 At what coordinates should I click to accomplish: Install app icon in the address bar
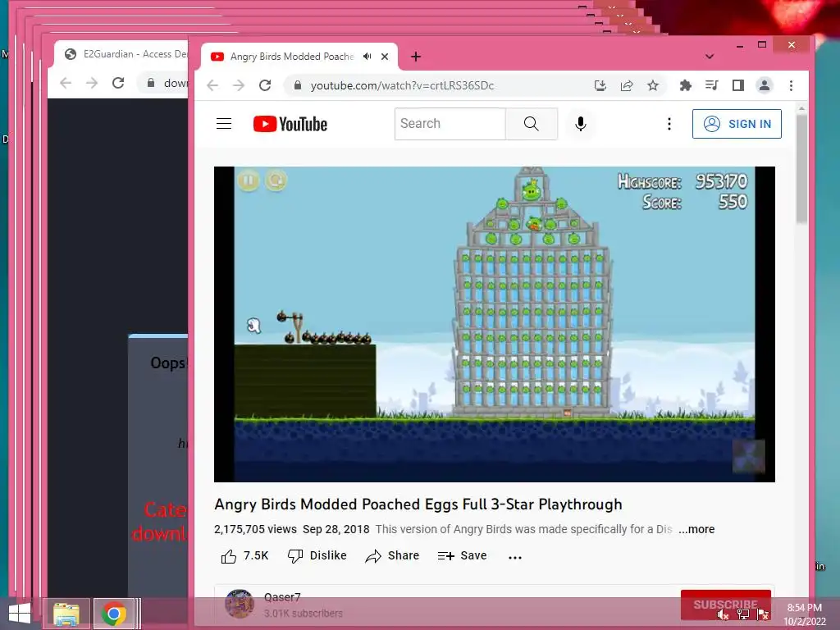600,85
